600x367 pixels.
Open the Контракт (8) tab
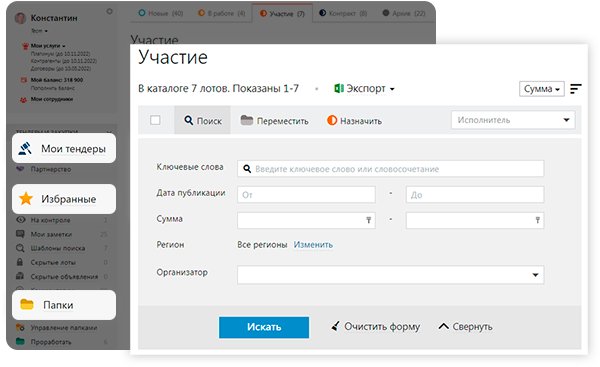click(343, 13)
